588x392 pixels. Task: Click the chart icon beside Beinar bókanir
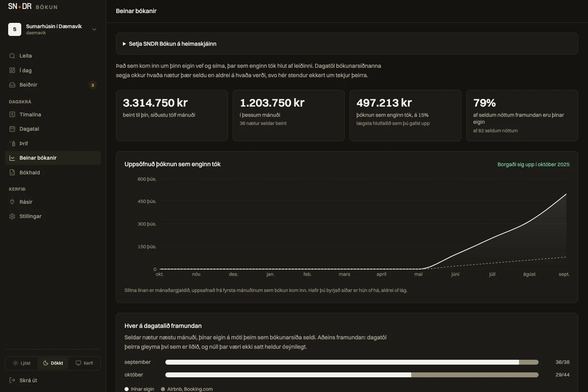pos(12,158)
